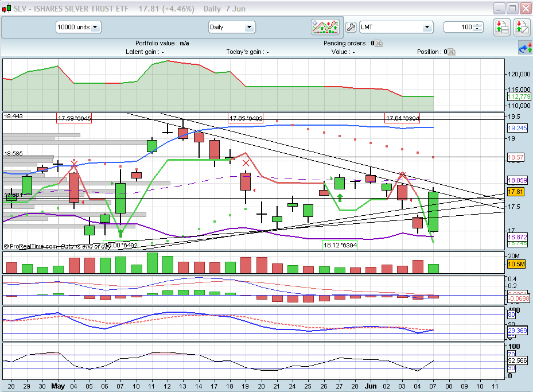Image resolution: width=533 pixels, height=392 pixels.
Task: Click the blue curved-arrow trading toggle icon
Action: pos(525,48)
